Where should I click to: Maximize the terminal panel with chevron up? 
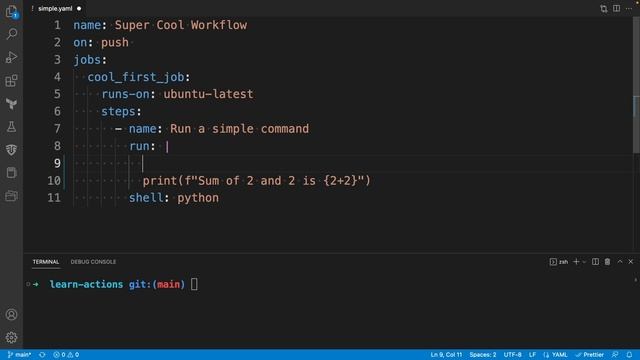pyautogui.click(x=620, y=262)
